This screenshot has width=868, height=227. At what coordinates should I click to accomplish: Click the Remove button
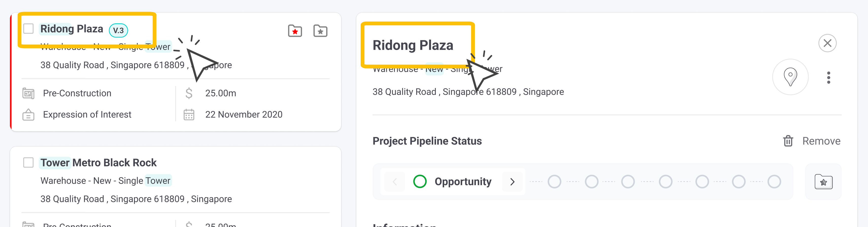point(821,141)
